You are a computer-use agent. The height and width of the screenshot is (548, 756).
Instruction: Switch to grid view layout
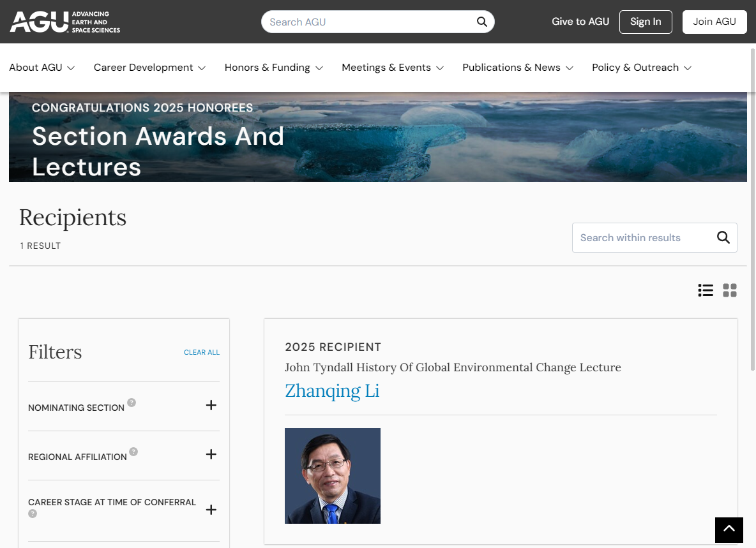click(x=730, y=290)
